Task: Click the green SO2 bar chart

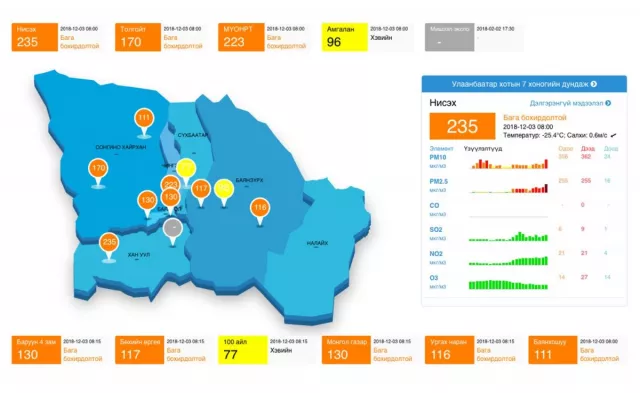Action: pyautogui.click(x=509, y=236)
